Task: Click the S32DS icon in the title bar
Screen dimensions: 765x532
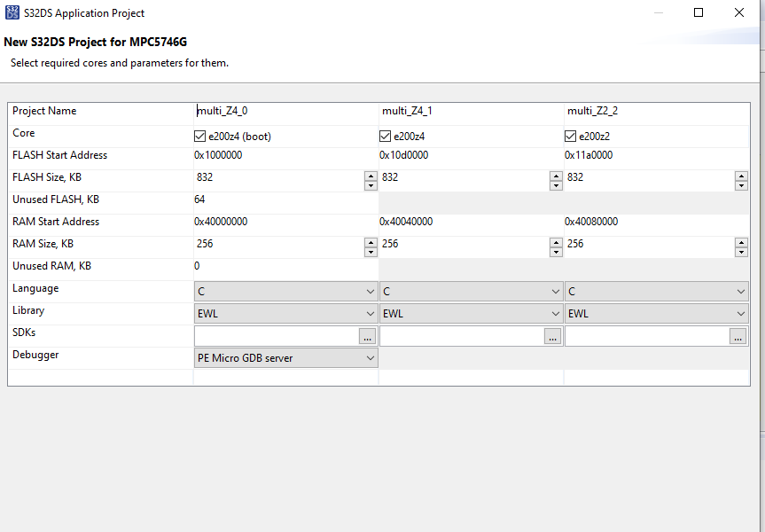Action: [12, 12]
